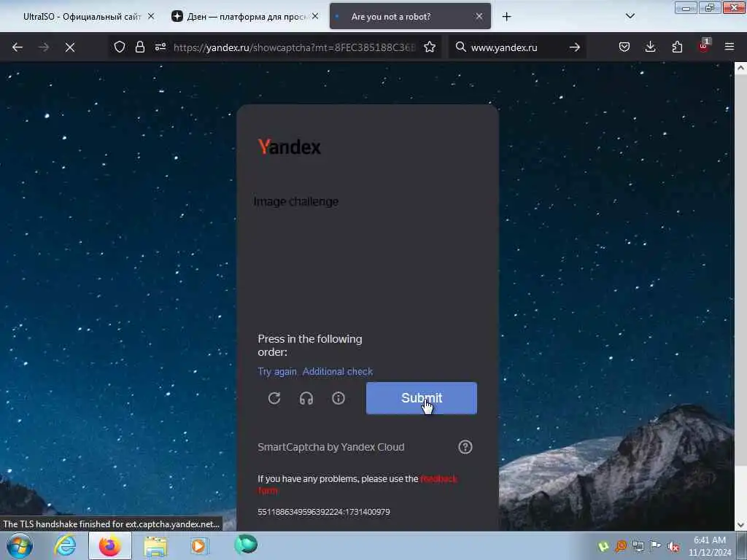The height and width of the screenshot is (560, 747).
Task: Switch to the UltraISO tab
Action: click(82, 17)
